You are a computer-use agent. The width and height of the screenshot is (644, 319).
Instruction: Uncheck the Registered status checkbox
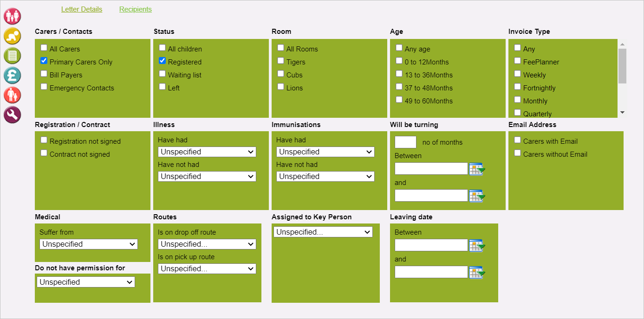pos(162,61)
